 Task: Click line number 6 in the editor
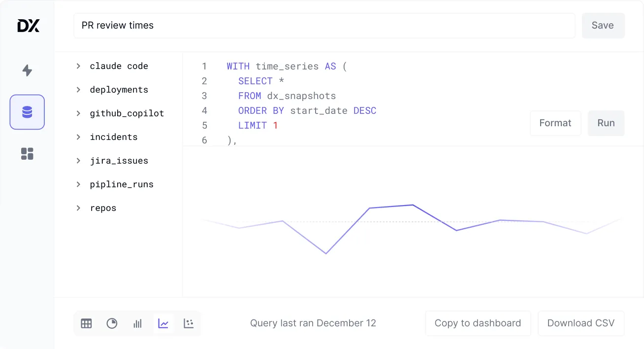pyautogui.click(x=204, y=140)
